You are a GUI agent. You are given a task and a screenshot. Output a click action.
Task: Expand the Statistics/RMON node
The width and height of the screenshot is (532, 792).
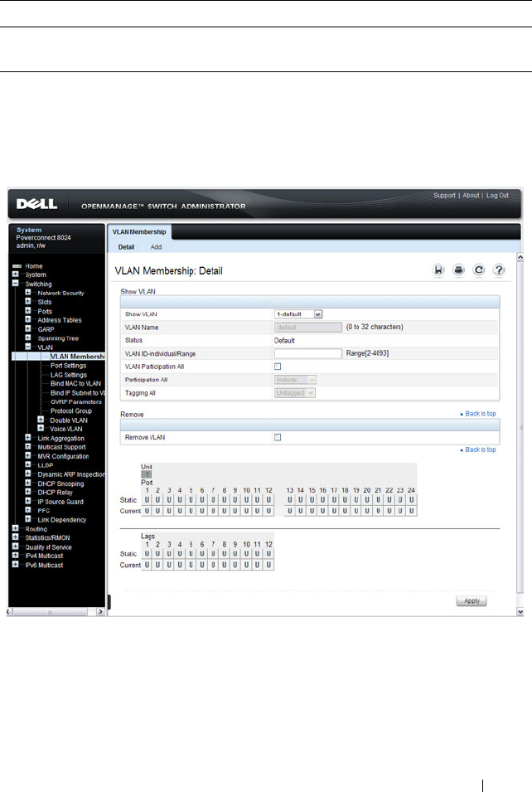pyautogui.click(x=16, y=537)
